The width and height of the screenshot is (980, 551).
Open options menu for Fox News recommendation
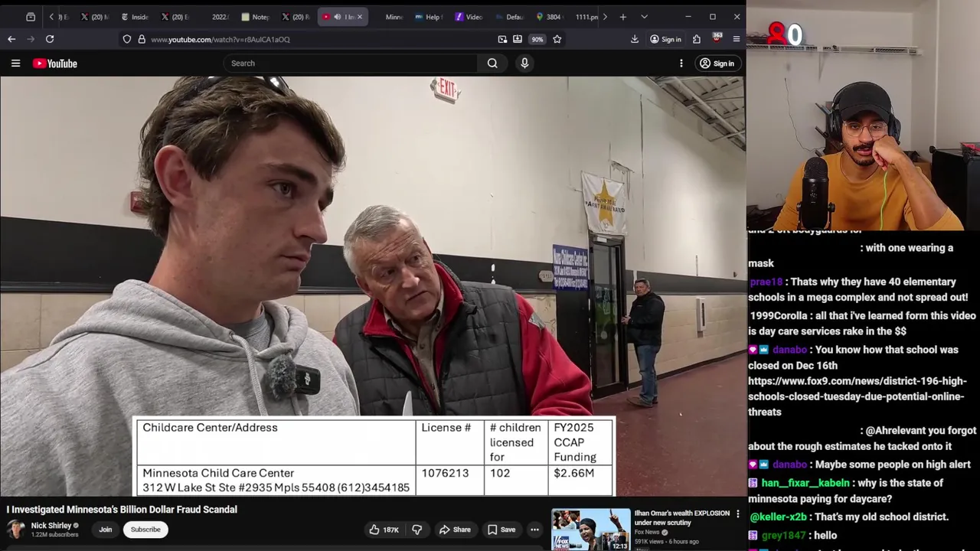738,514
